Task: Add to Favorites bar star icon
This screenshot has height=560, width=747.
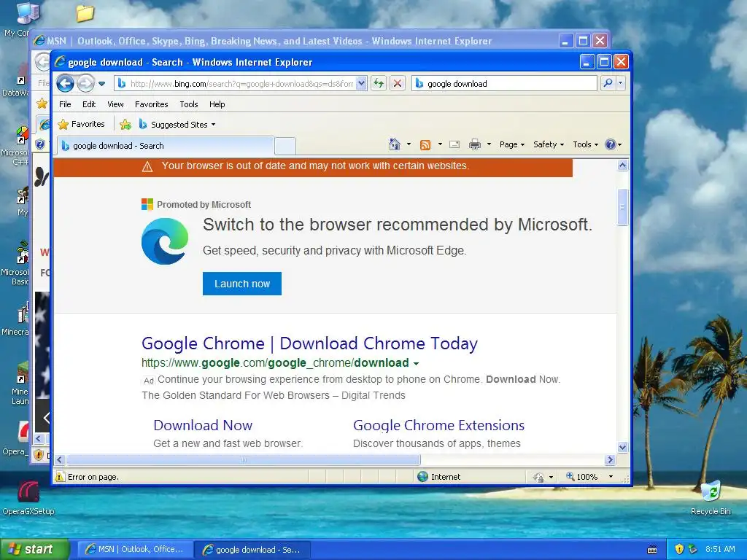Action: coord(125,125)
